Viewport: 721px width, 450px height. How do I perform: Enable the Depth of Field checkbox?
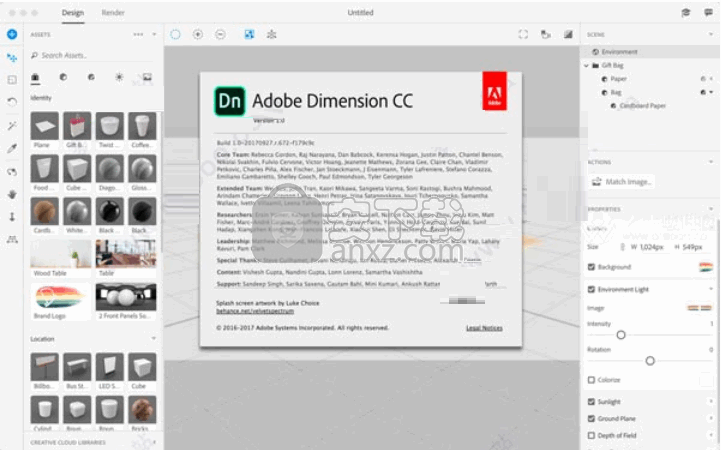591,435
